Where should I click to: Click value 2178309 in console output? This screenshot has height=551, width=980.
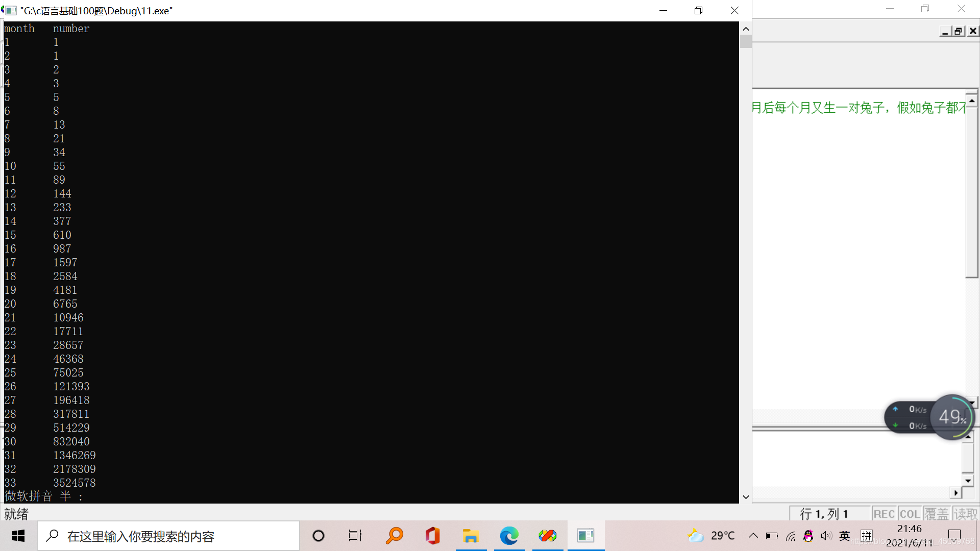tap(75, 469)
